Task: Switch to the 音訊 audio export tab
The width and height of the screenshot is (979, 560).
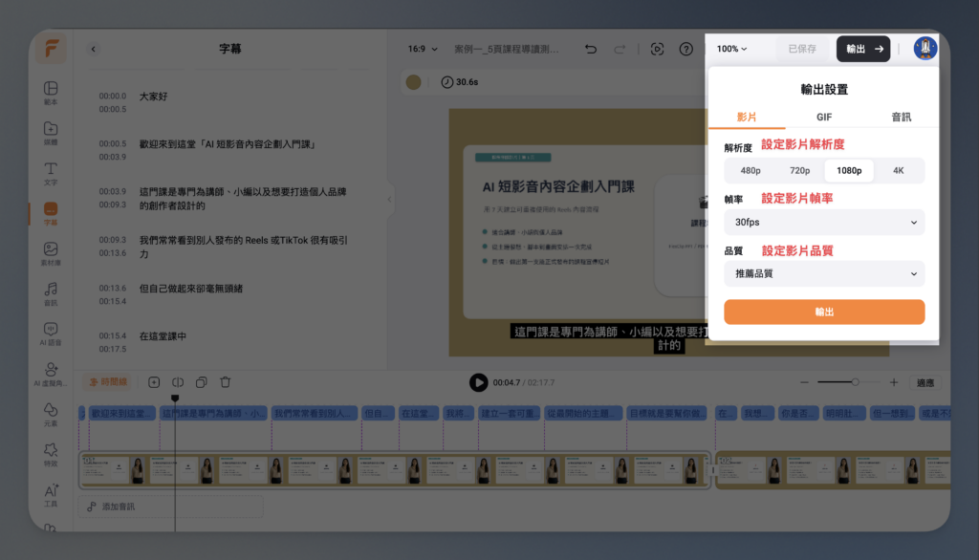Action: tap(901, 117)
